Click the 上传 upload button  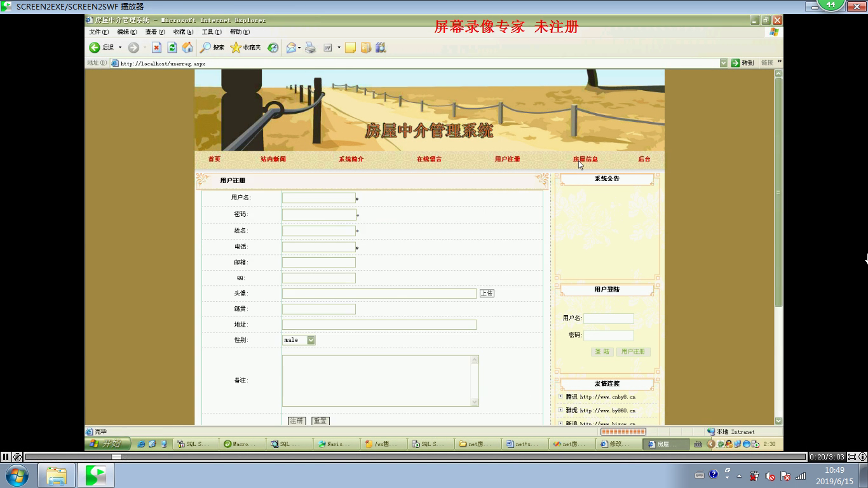click(487, 294)
